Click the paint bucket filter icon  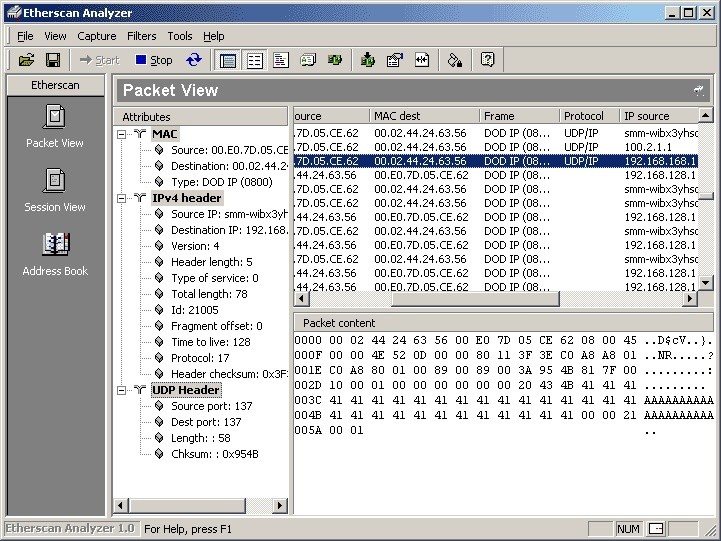pyautogui.click(x=455, y=60)
